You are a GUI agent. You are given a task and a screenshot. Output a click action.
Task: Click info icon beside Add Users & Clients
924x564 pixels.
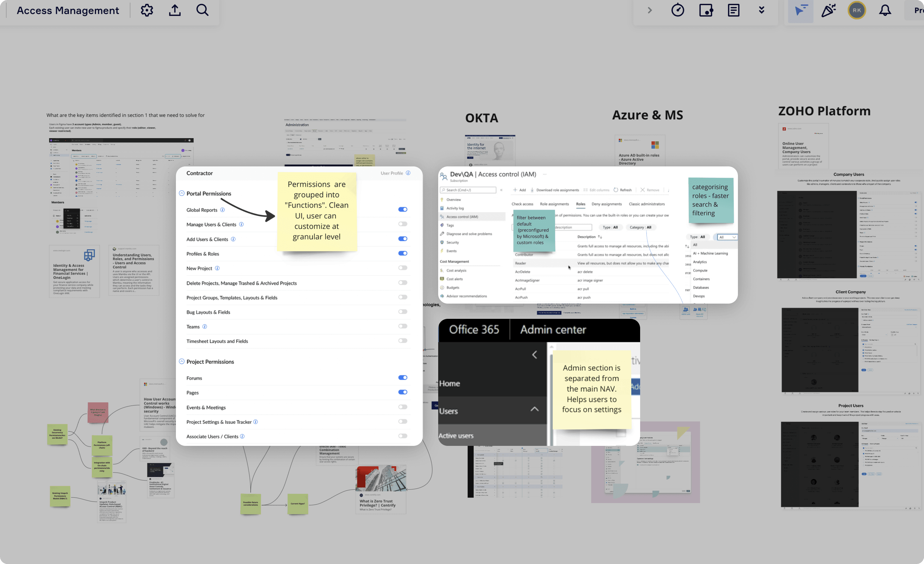[x=233, y=239]
